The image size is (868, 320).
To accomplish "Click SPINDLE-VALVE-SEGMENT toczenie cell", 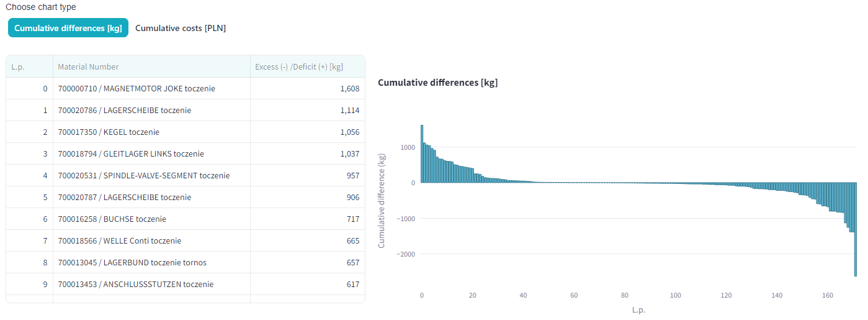I will [x=151, y=176].
